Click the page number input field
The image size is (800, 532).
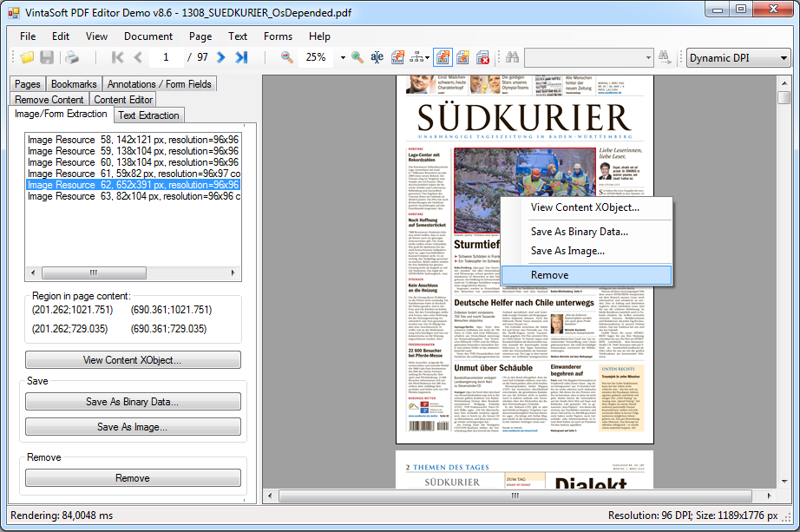click(167, 57)
